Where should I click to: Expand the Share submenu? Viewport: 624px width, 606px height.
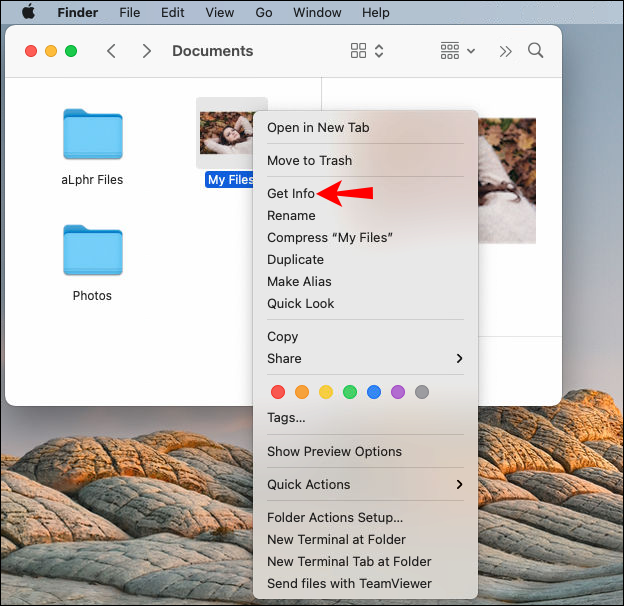click(365, 359)
